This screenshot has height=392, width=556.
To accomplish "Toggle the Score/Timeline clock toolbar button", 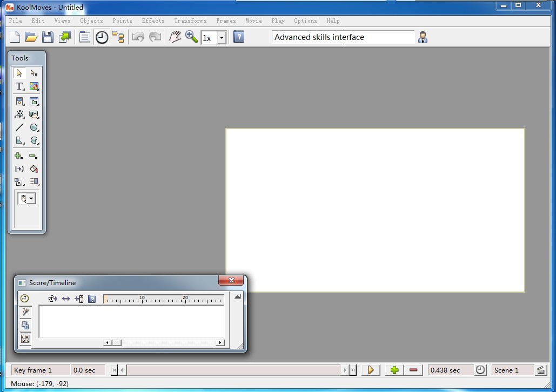I will pos(102,37).
